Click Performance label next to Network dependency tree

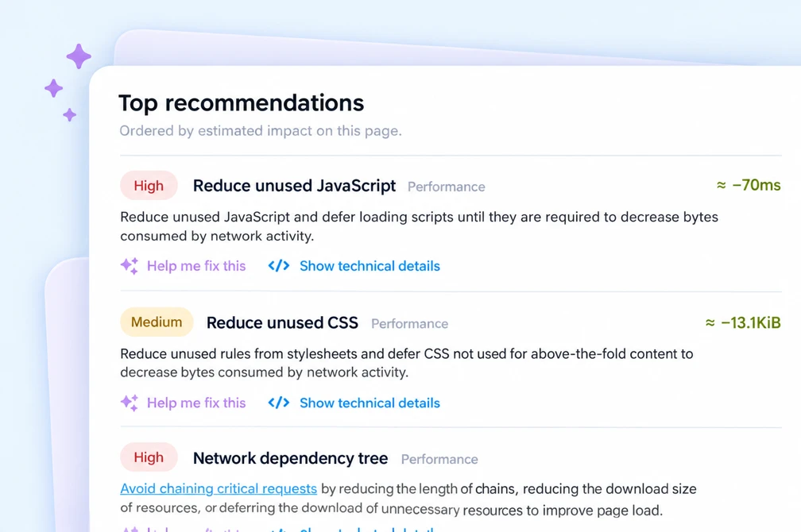click(439, 460)
